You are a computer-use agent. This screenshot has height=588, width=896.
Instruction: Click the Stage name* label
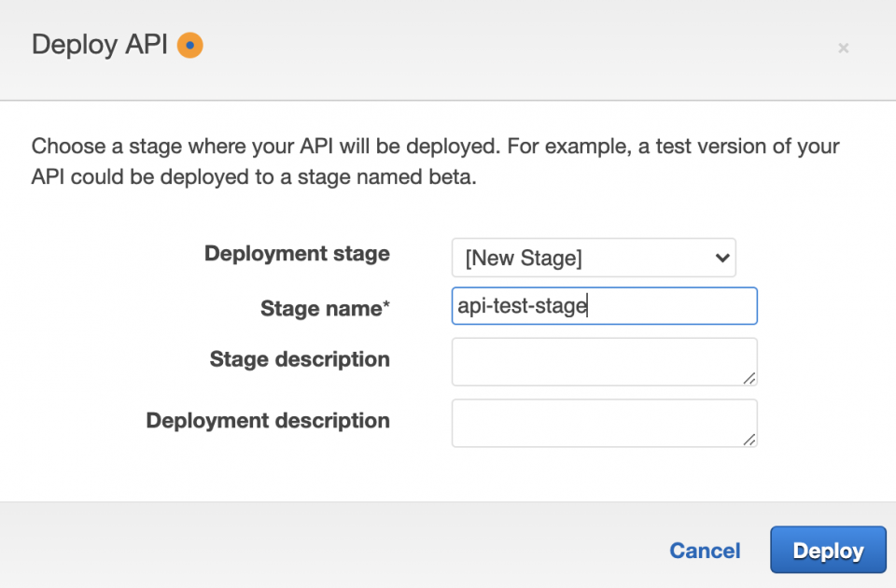(x=324, y=308)
